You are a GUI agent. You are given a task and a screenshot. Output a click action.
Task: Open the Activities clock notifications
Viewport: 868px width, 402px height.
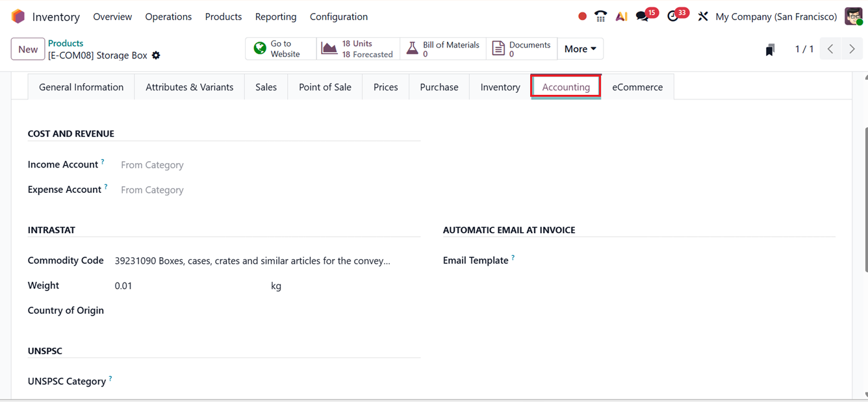pyautogui.click(x=674, y=16)
